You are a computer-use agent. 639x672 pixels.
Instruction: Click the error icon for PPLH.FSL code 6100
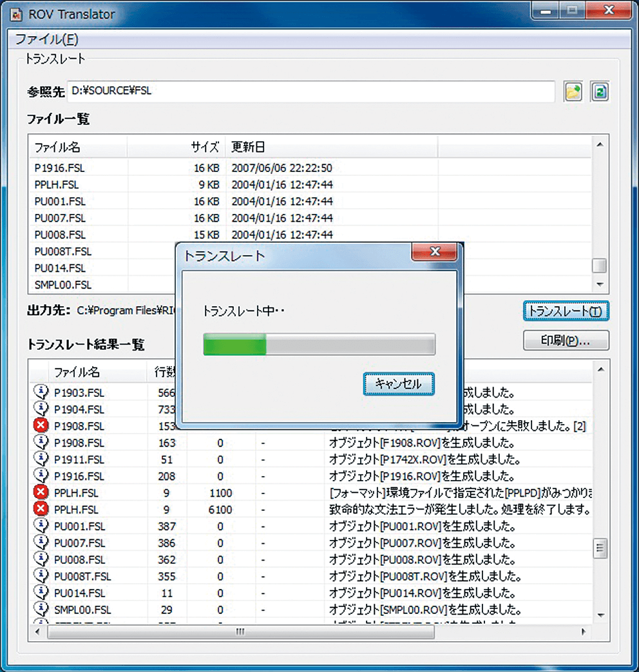(x=41, y=510)
